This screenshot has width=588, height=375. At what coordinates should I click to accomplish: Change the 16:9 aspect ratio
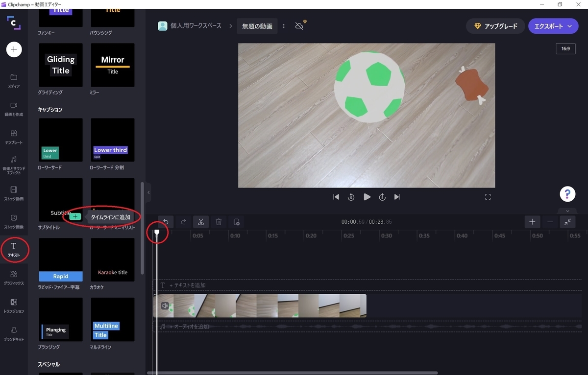coord(565,49)
